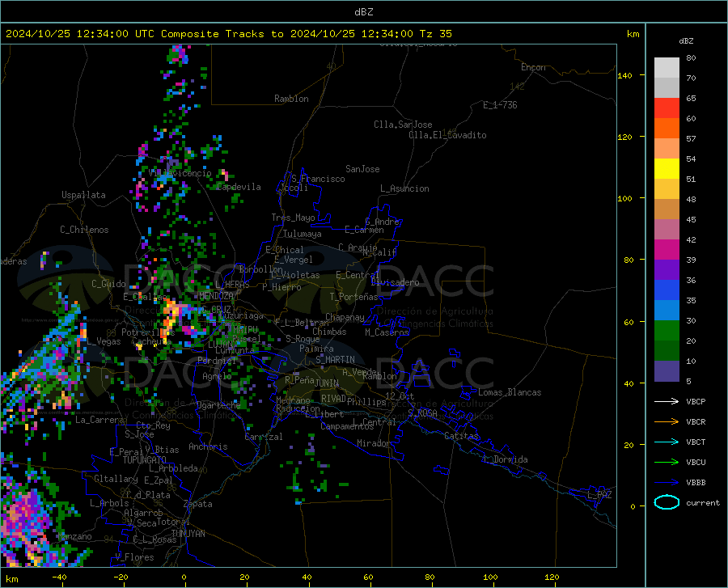
Task: Select the red swatch below the 65 label
Action: pos(667,108)
